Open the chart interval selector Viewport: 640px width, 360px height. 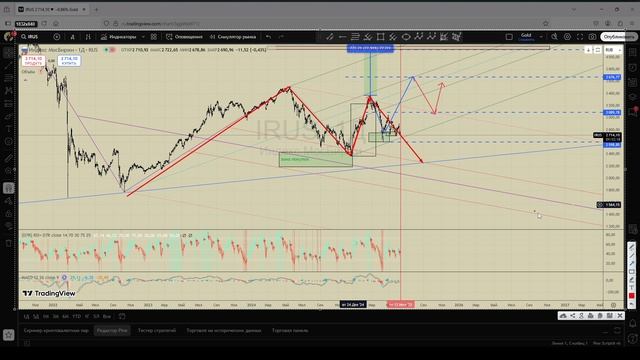[73, 37]
